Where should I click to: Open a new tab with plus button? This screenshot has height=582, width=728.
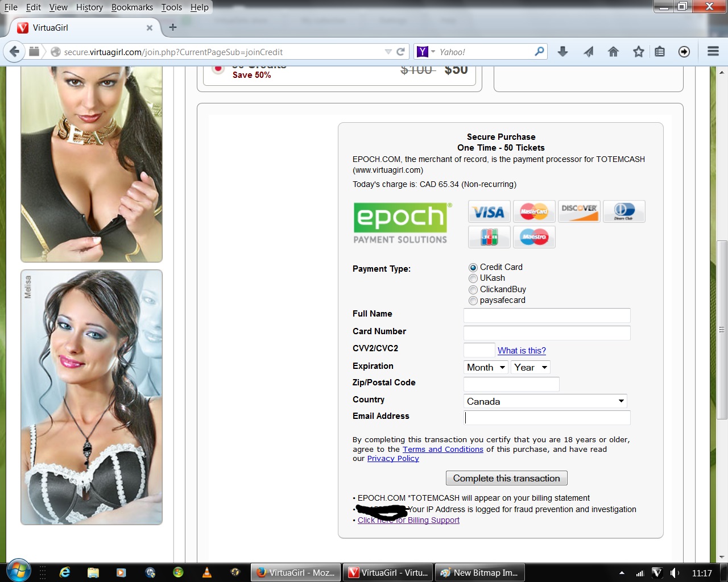pos(173,27)
